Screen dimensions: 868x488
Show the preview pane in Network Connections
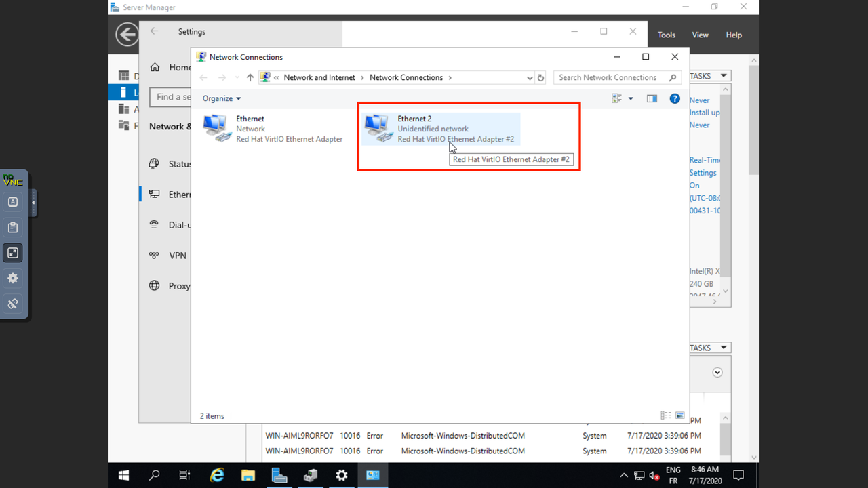[x=652, y=98]
